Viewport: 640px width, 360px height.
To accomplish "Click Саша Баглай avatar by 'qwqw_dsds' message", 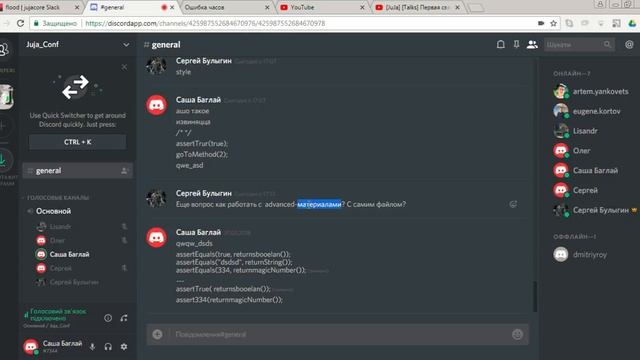I will point(157,237).
